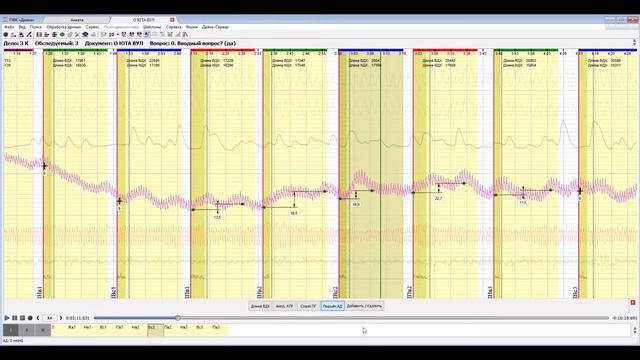Select the III presentation block
Screen dimensions: 640x360
tap(43, 330)
